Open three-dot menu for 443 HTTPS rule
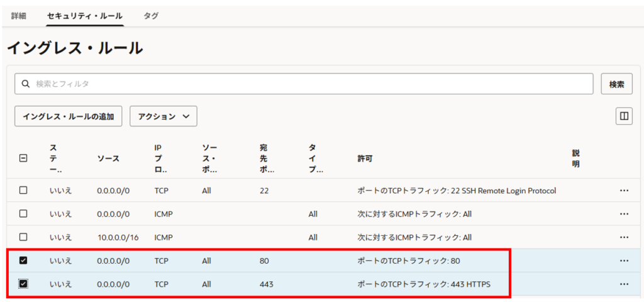 pyautogui.click(x=624, y=284)
